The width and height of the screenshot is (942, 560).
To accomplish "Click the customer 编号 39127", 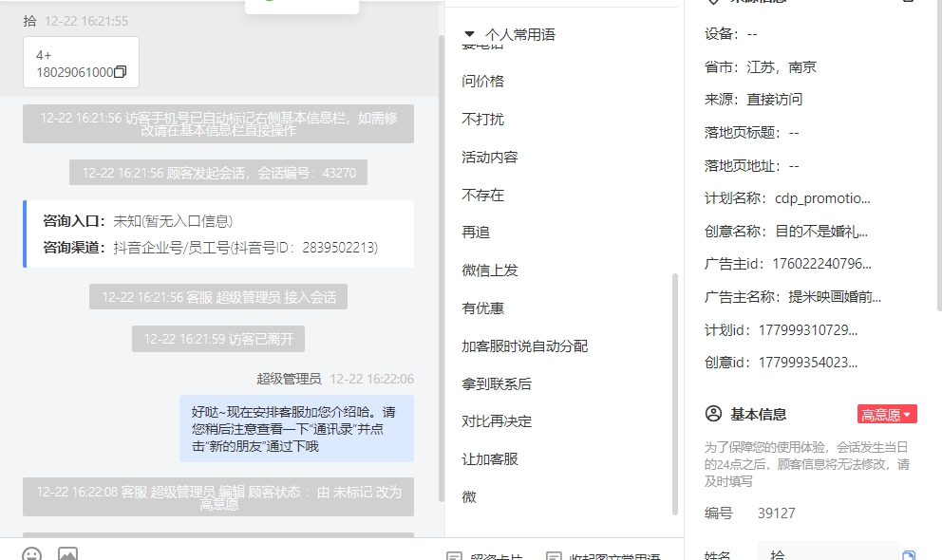I will pyautogui.click(x=776, y=513).
